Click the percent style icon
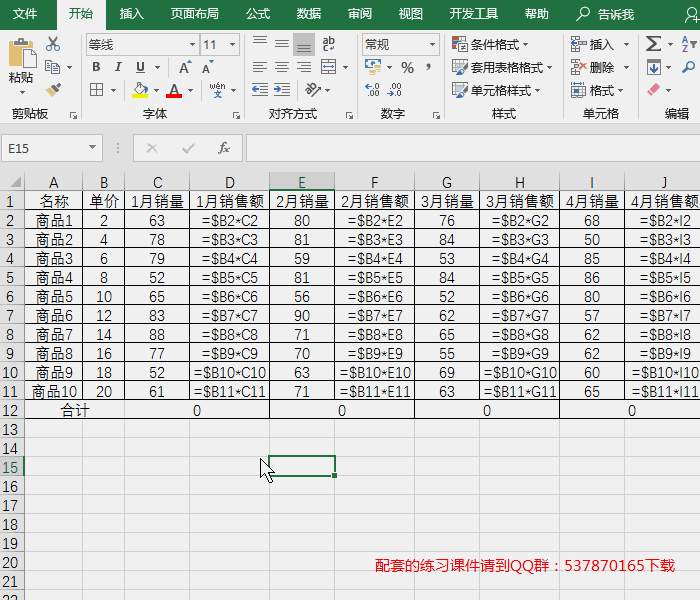The image size is (700, 600). pos(407,67)
